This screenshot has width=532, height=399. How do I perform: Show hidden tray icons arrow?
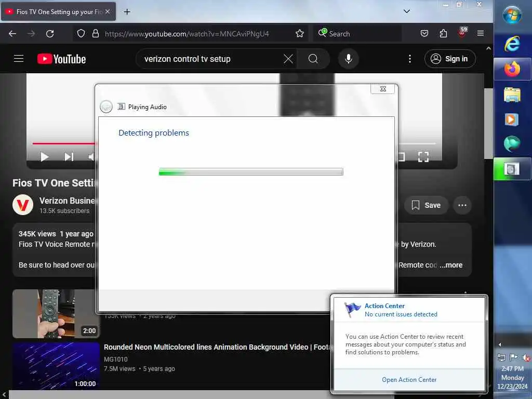tap(500, 345)
